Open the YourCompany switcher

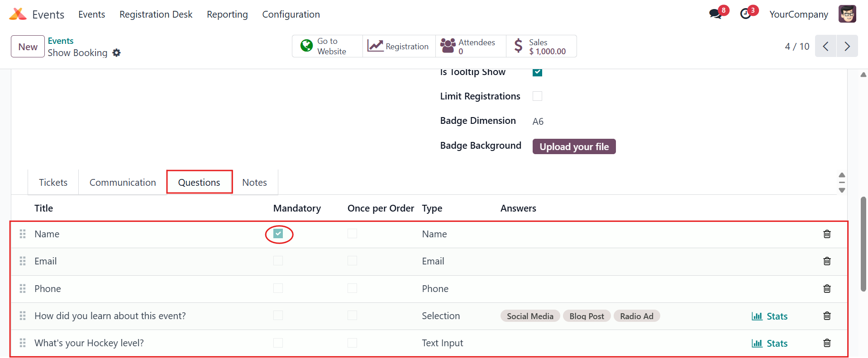pyautogui.click(x=799, y=14)
